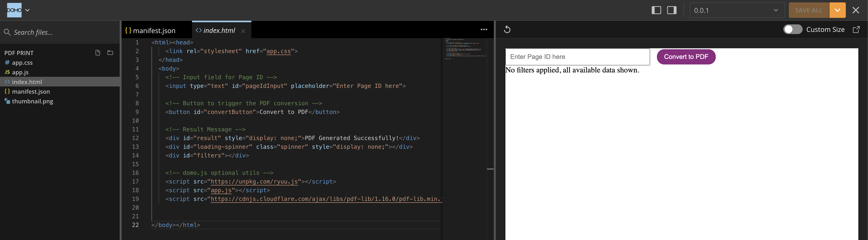Screen dimensions: 868x240
Task: Create a new folder in PDF PRINT
Action: [110, 53]
